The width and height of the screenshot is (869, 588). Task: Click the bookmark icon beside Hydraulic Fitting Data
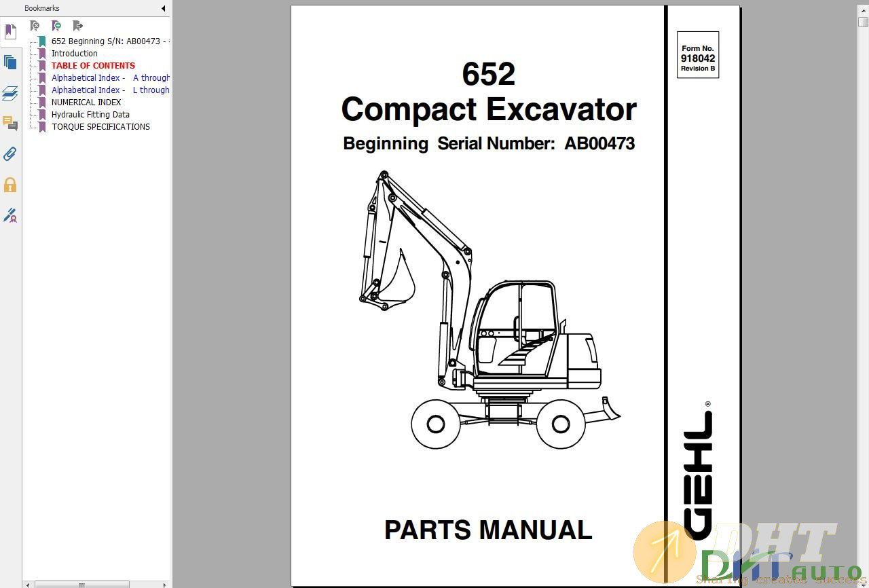click(42, 115)
